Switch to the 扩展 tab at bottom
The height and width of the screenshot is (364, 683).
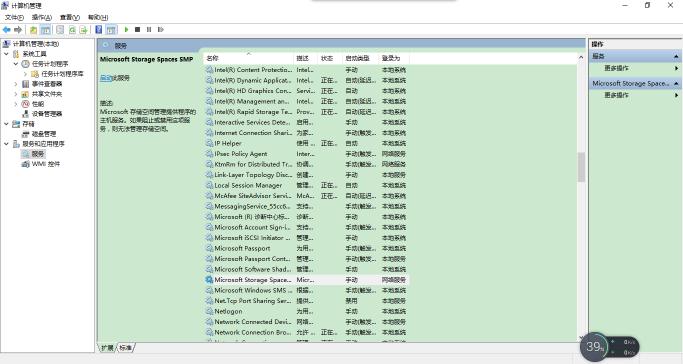pos(107,347)
